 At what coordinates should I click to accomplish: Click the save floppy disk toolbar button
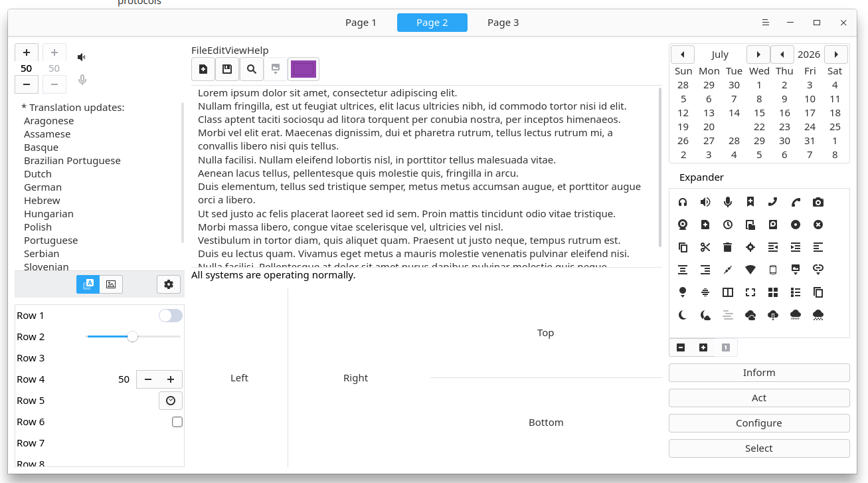point(227,69)
